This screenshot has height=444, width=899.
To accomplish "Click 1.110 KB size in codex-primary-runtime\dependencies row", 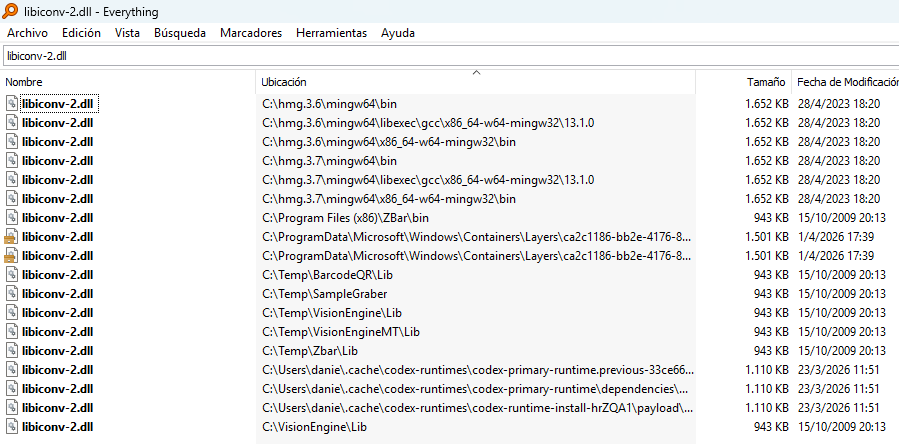I will 767,389.
